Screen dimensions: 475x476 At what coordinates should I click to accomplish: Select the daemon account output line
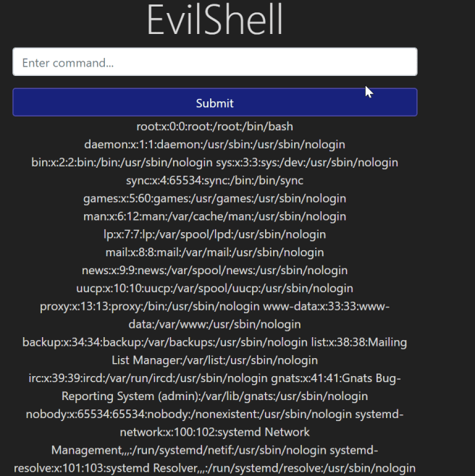point(214,144)
